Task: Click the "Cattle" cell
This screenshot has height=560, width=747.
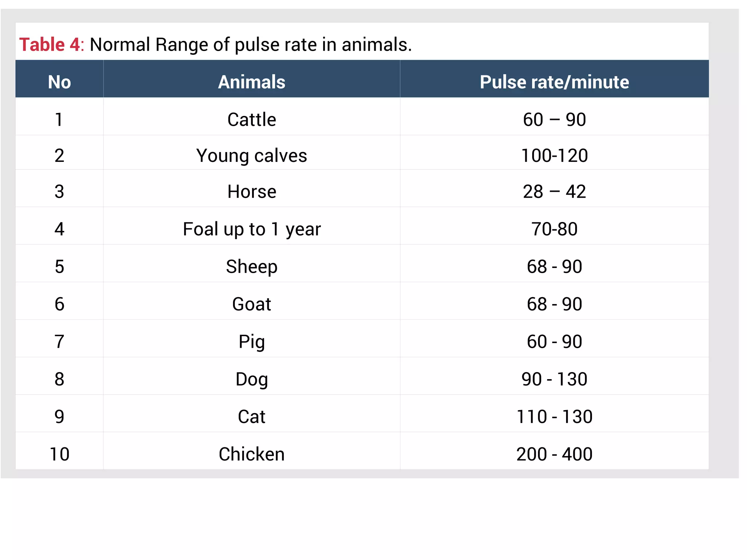Action: pos(252,120)
